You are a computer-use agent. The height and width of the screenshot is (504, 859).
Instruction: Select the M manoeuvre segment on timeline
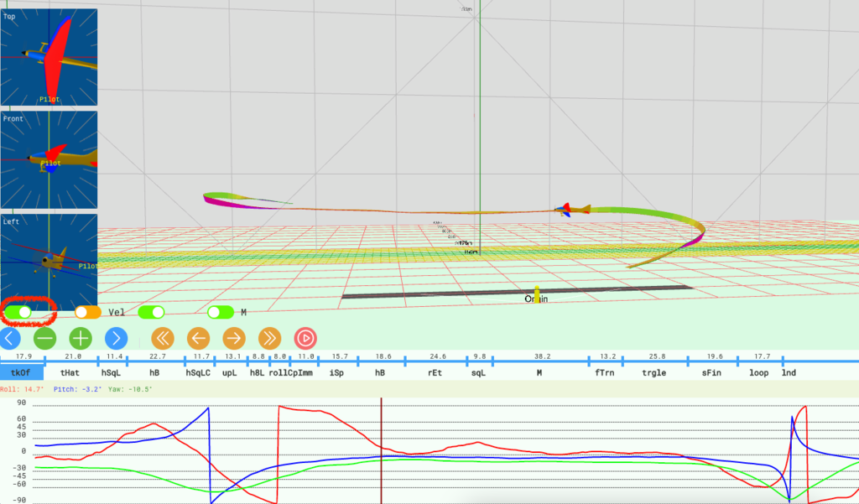(539, 372)
